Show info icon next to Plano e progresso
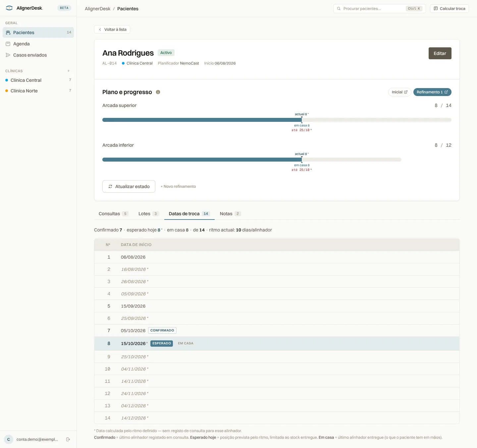The width and height of the screenshot is (477, 448). [158, 92]
